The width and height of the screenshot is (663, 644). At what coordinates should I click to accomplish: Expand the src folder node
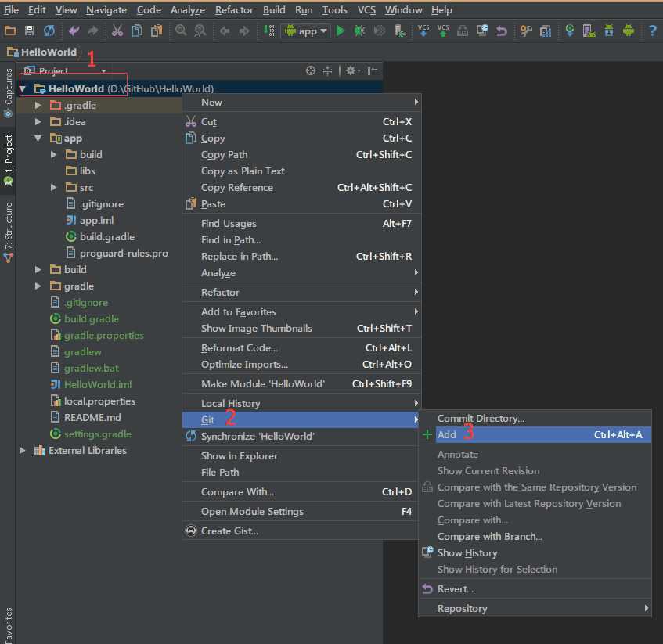click(x=54, y=187)
